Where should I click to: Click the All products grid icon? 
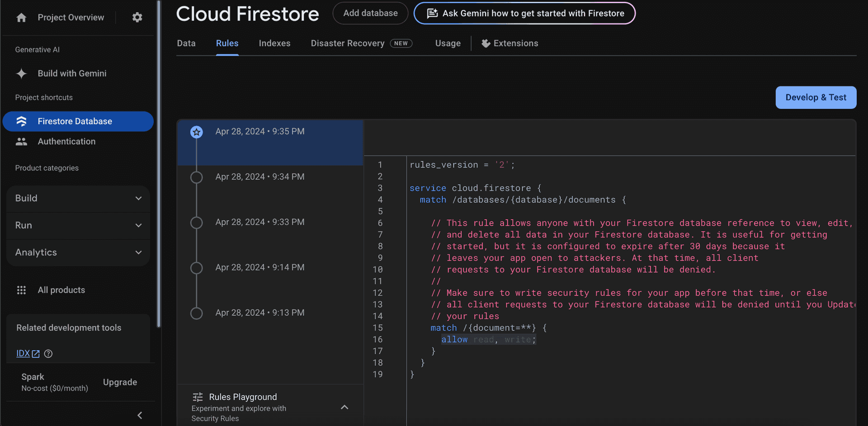coord(21,290)
